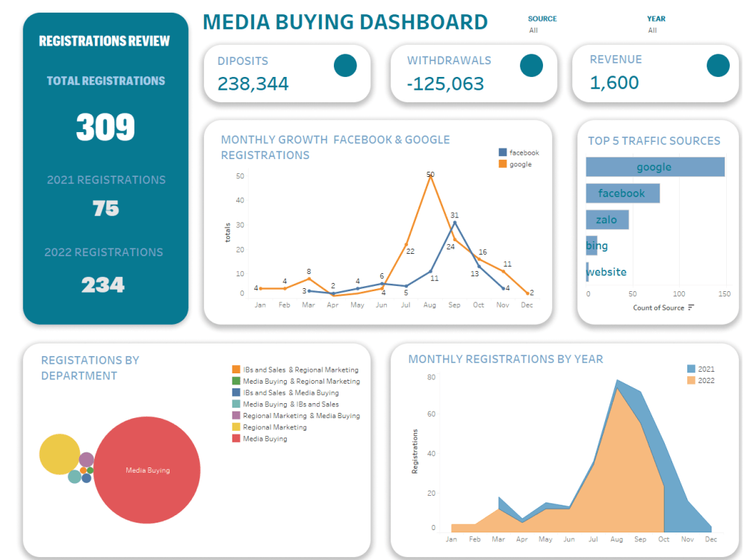Click the REGISTATIONS BY DEPARTMENT heading
Screen dimensions: 747x560
click(x=90, y=367)
